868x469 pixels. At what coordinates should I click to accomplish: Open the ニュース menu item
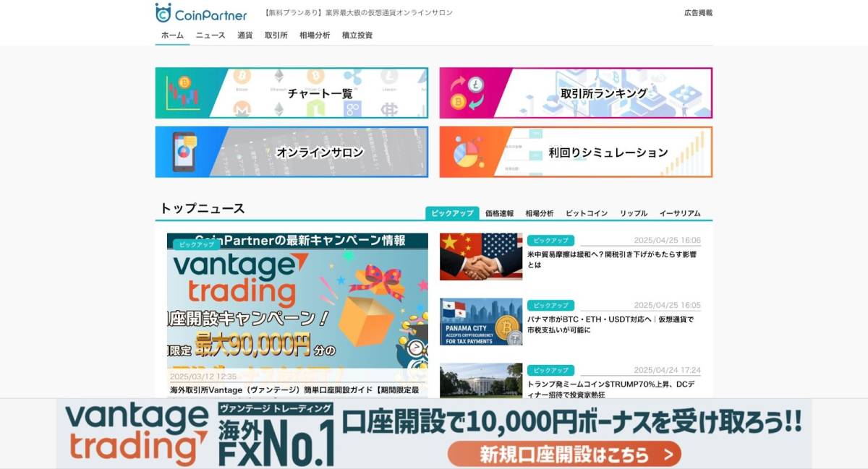tap(209, 35)
